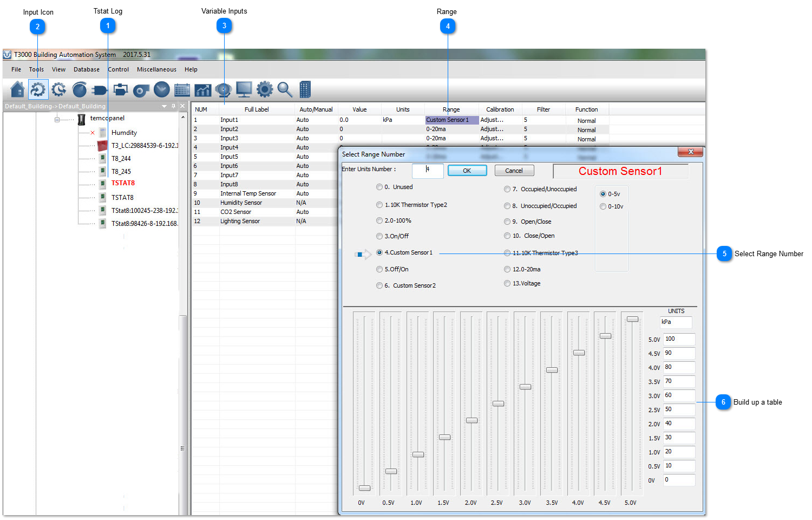Image resolution: width=812 pixels, height=520 pixels.
Task: Click the red T3_LC device icon
Action: (102, 145)
